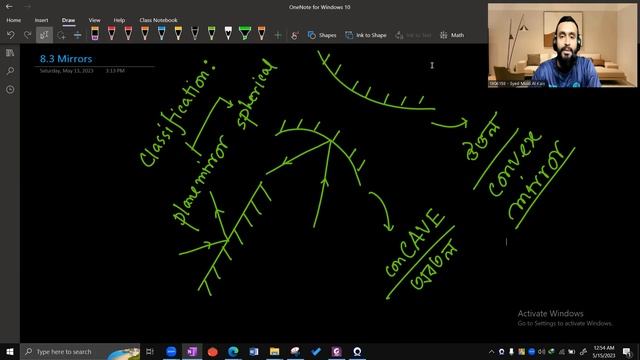Select the white pen
The height and width of the screenshot is (360, 640).
(x=228, y=33)
